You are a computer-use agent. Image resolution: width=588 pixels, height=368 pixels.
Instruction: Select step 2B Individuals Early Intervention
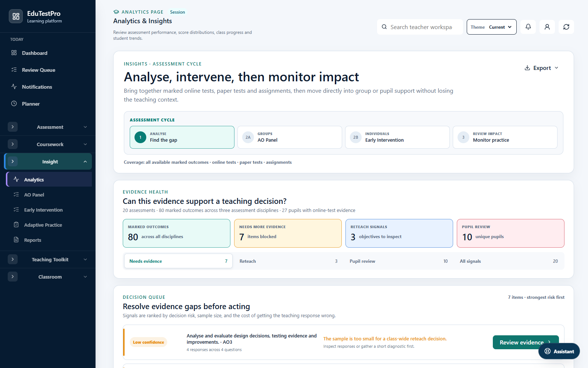(397, 137)
